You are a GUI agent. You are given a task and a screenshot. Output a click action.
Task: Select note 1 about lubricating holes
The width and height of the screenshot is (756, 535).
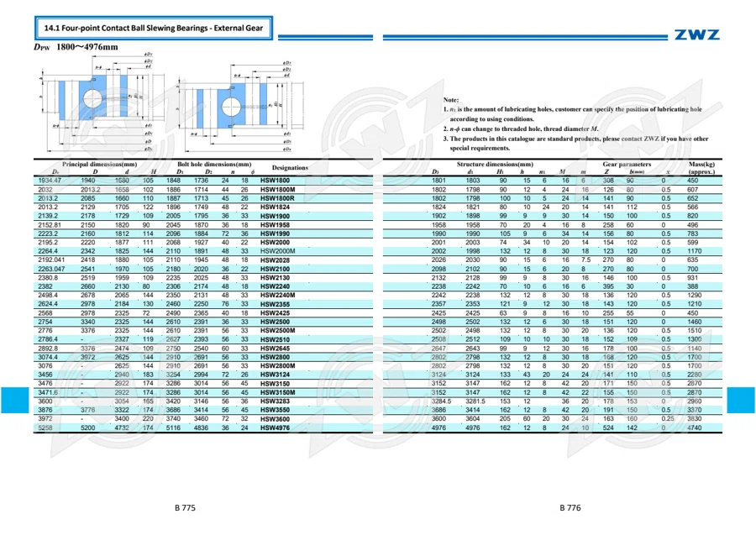(x=573, y=114)
